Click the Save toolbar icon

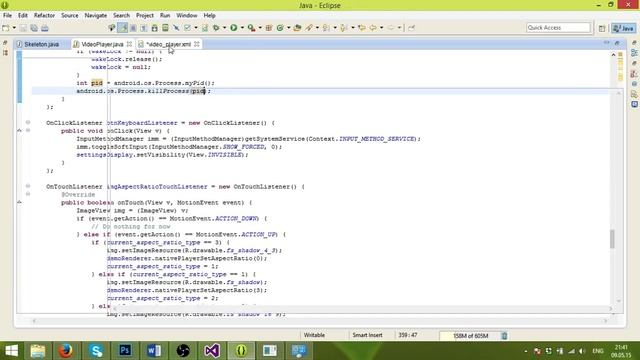tap(23, 28)
